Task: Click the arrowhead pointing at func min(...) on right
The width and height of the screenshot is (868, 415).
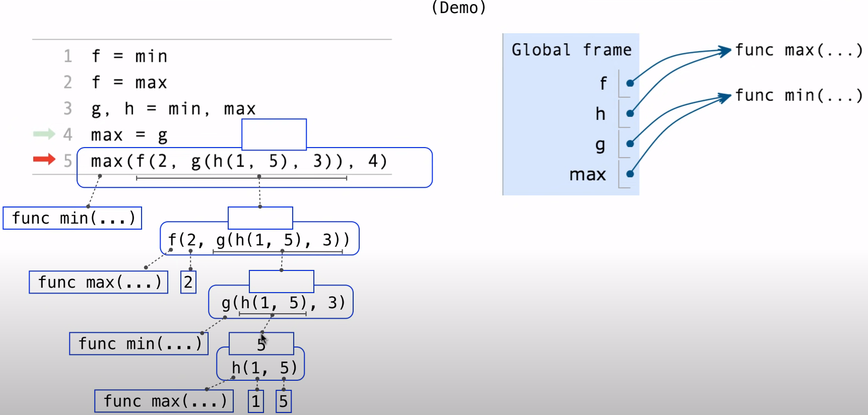Action: [725, 96]
